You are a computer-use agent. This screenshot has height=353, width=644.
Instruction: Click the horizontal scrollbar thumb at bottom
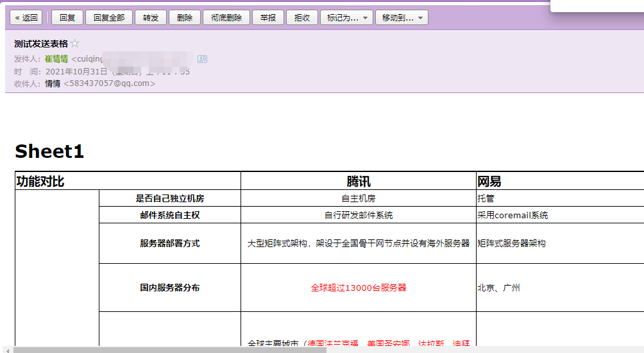pos(170,350)
